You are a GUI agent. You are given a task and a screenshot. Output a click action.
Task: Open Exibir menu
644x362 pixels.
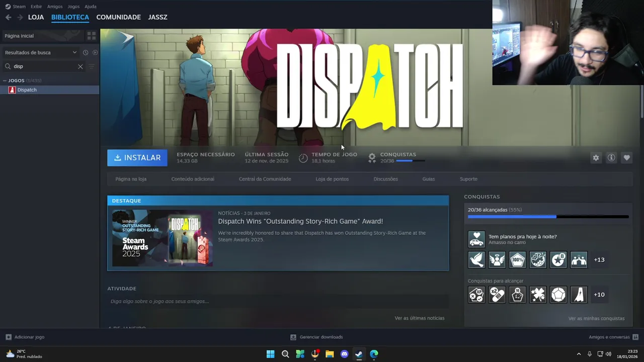(x=36, y=7)
